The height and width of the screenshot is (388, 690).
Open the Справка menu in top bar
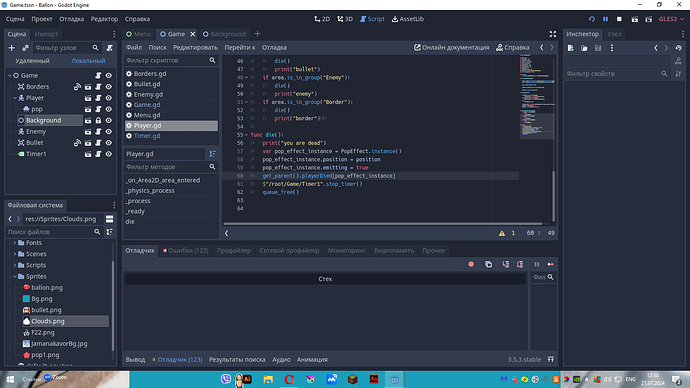click(137, 19)
